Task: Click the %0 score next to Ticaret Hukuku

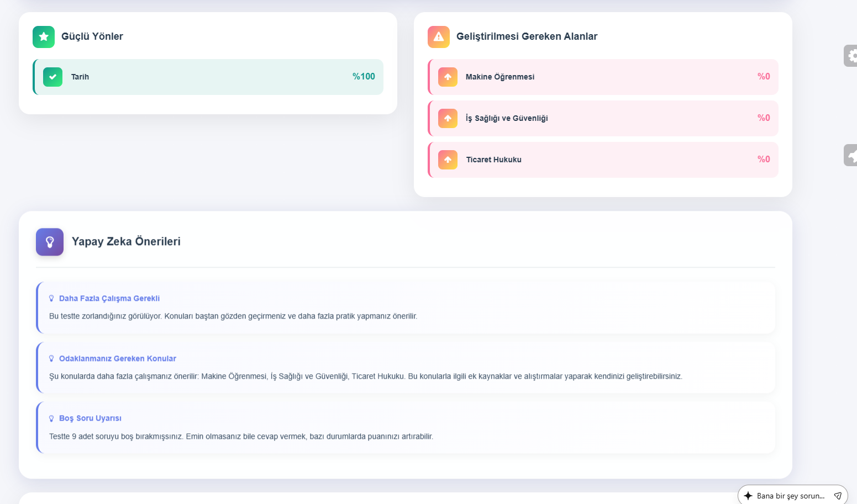Action: (x=764, y=160)
